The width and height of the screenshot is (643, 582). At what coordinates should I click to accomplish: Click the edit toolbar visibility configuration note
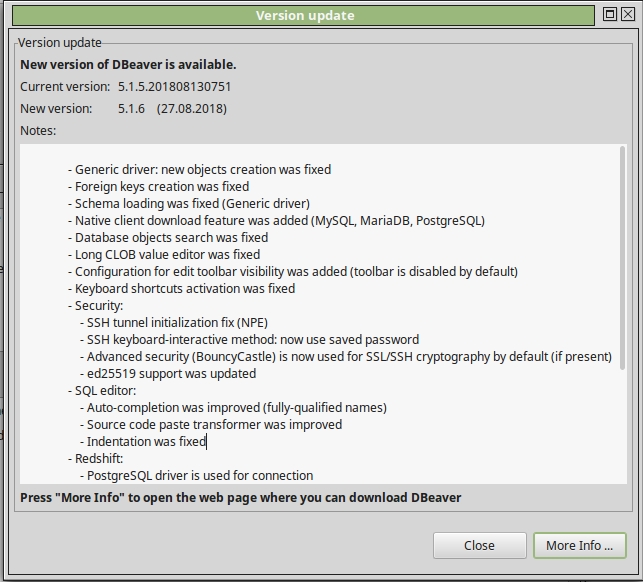tap(292, 272)
